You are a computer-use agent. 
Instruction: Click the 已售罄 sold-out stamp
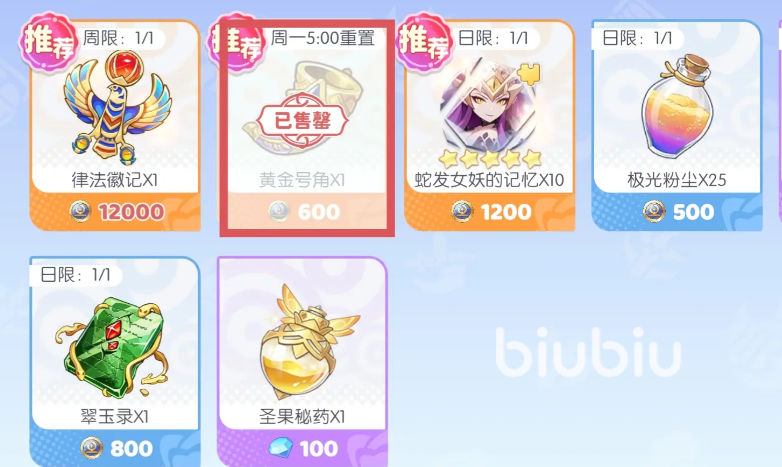(x=302, y=120)
